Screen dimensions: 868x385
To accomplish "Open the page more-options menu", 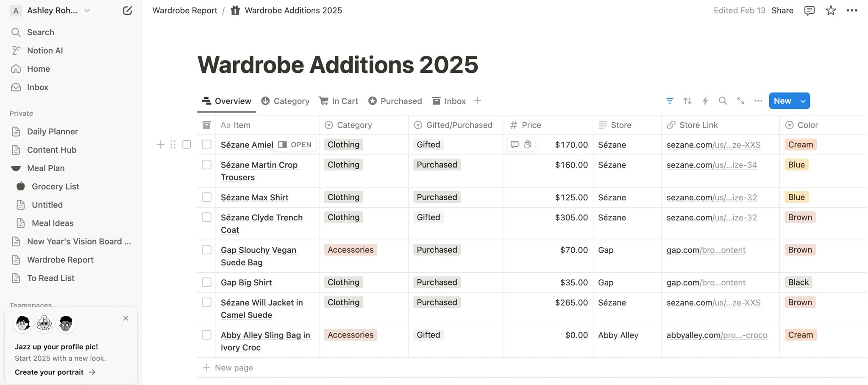I will (x=852, y=11).
